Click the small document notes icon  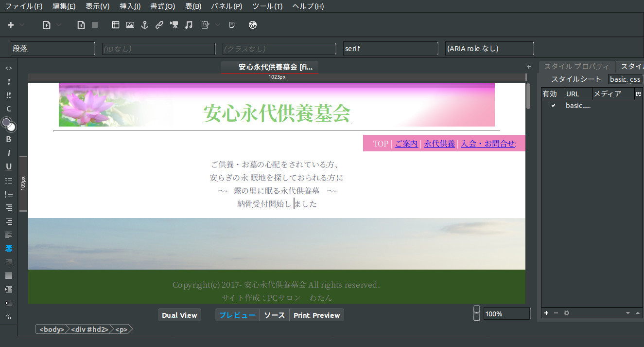coord(232,25)
